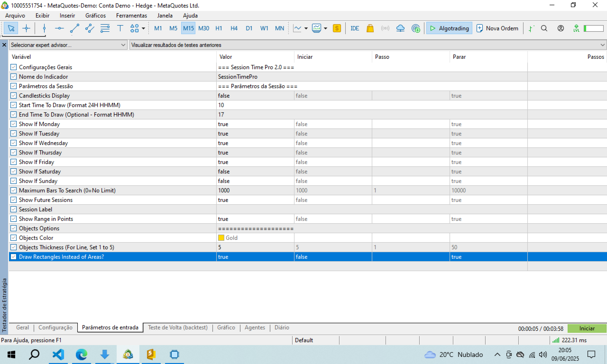Screen dimensions: 607x364
Task: Switch to Teste de Volta (backtest) tab
Action: pos(178,328)
